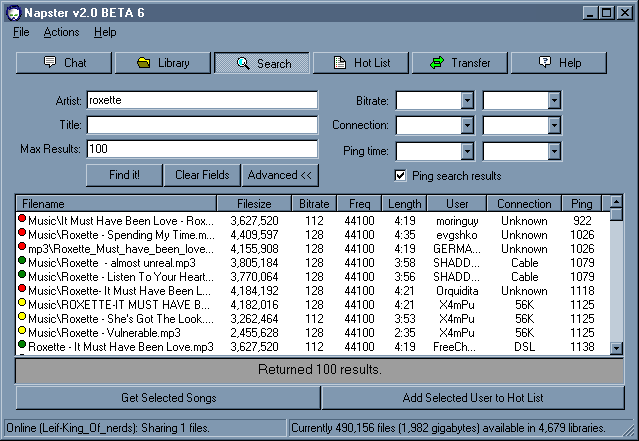Click the Library folder icon
This screenshot has width=639, height=441.
point(143,63)
